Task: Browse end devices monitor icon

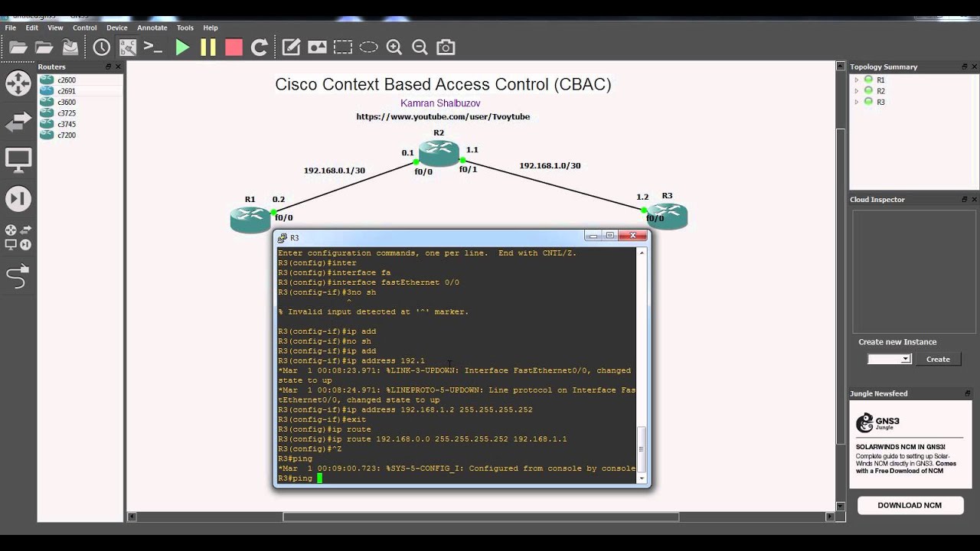Action: click(x=18, y=161)
